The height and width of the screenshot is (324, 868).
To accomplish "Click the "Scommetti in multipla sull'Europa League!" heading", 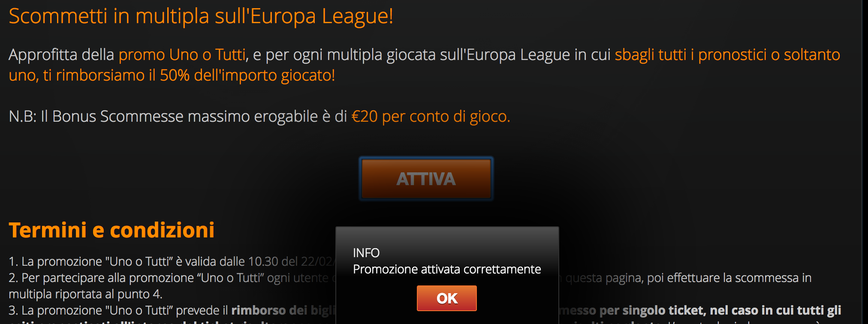I will point(201,16).
